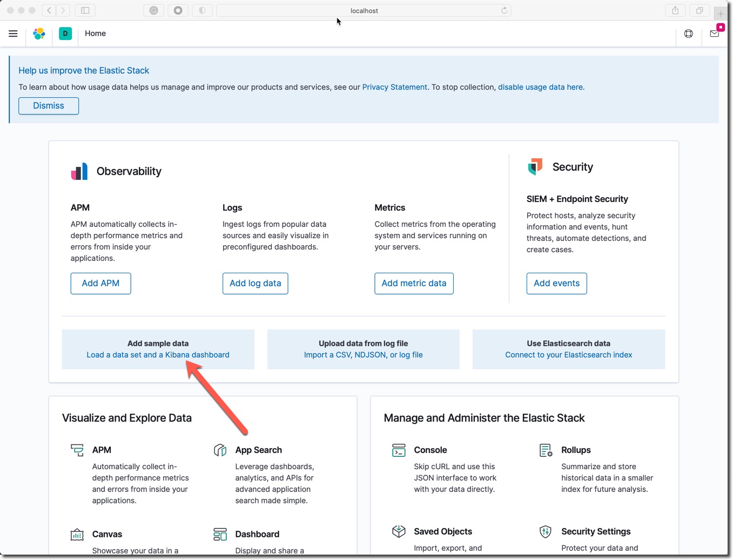Click the Dashboard icon
This screenshot has height=560, width=733.
tap(220, 535)
